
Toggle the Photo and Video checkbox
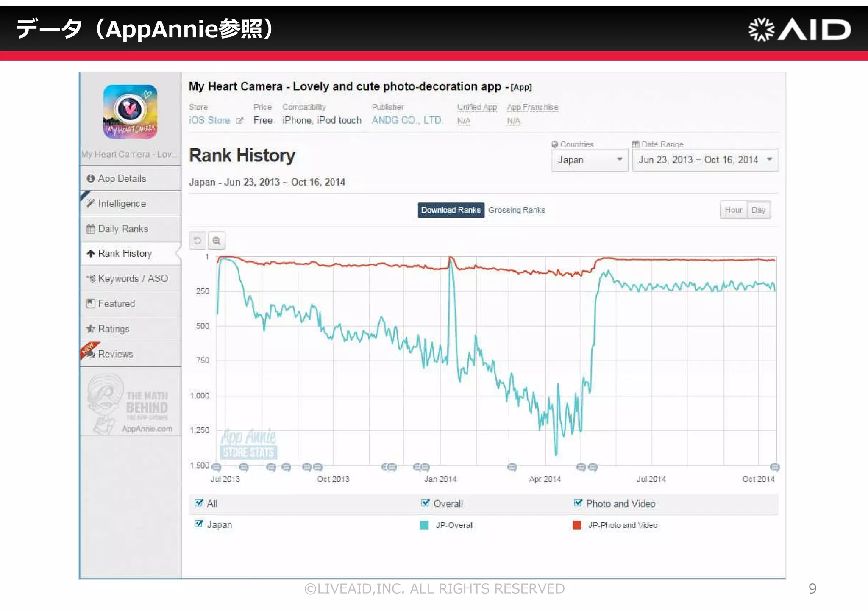[x=578, y=503]
